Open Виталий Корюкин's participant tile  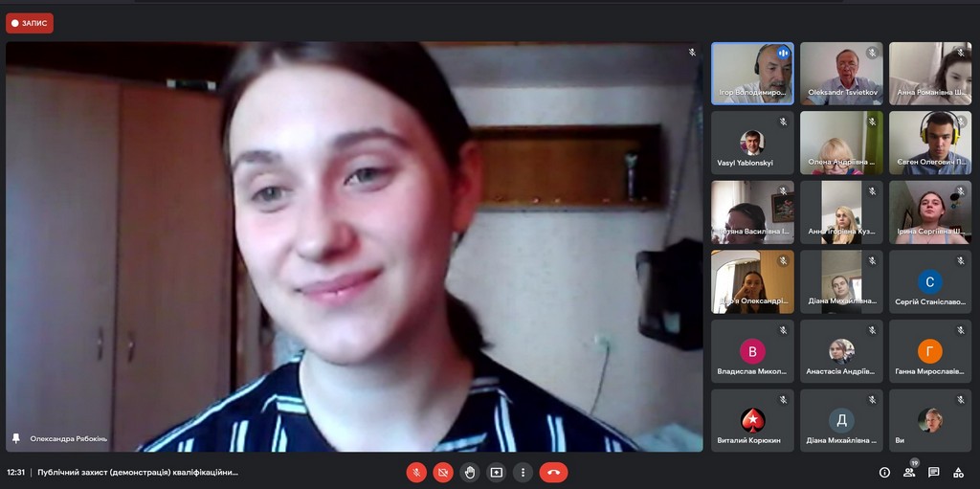click(x=752, y=420)
